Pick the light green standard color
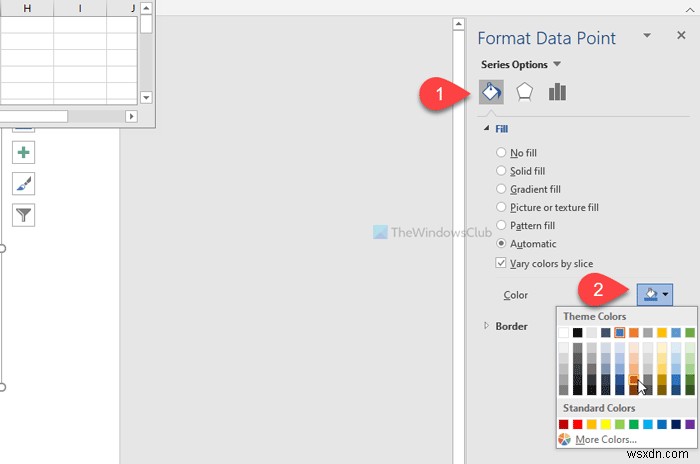This screenshot has height=464, width=700. point(620,424)
